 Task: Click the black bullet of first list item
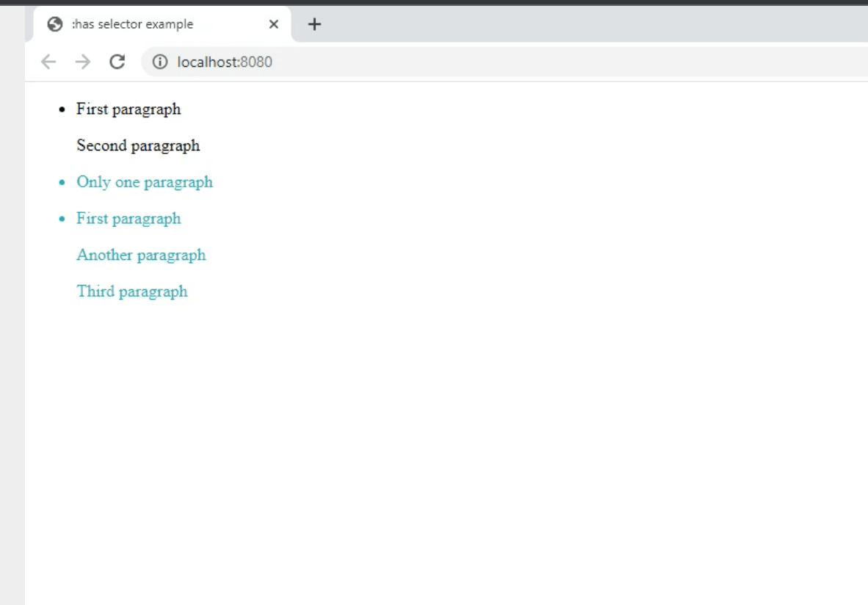click(62, 110)
